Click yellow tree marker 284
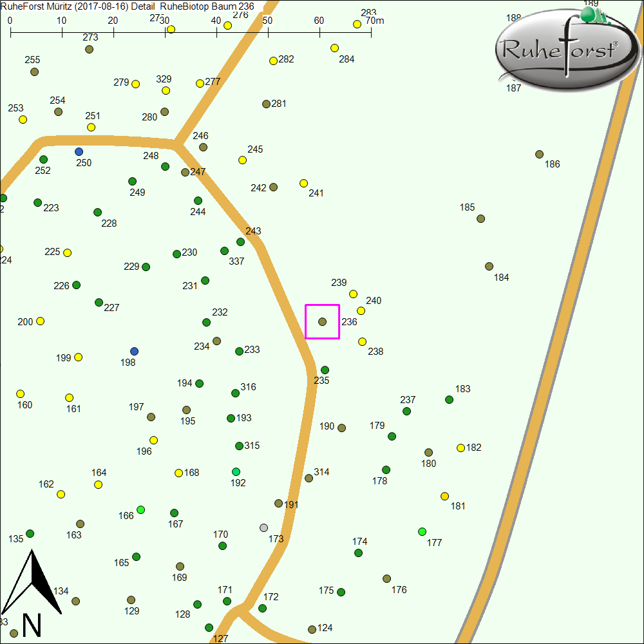The width and height of the screenshot is (644, 644). [x=335, y=48]
